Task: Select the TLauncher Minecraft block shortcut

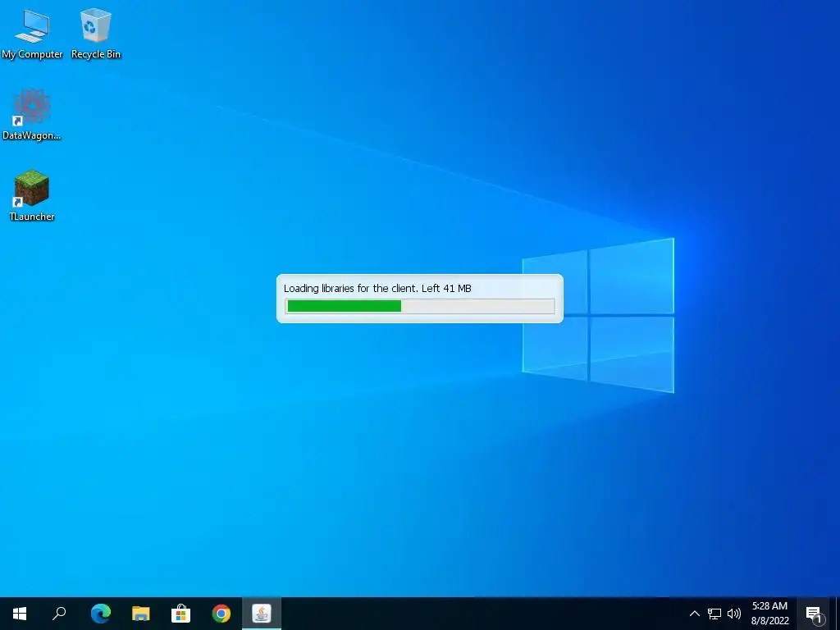Action: click(32, 195)
